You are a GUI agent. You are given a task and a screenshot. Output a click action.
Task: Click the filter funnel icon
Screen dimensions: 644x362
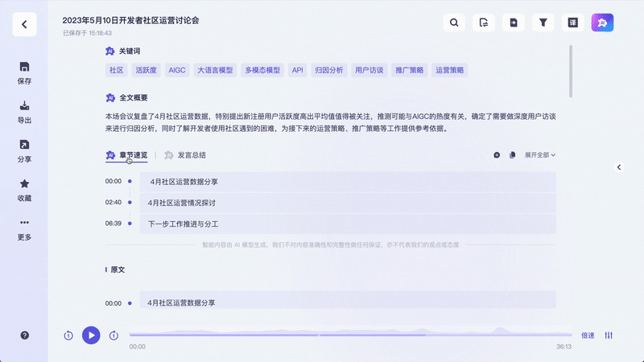543,23
